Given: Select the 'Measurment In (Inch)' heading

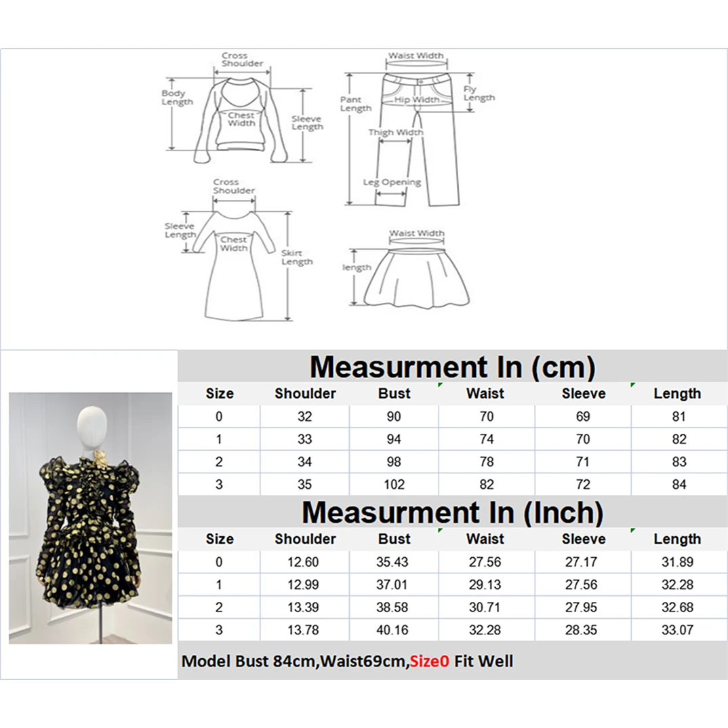Looking at the screenshot, I should pyautogui.click(x=452, y=512).
